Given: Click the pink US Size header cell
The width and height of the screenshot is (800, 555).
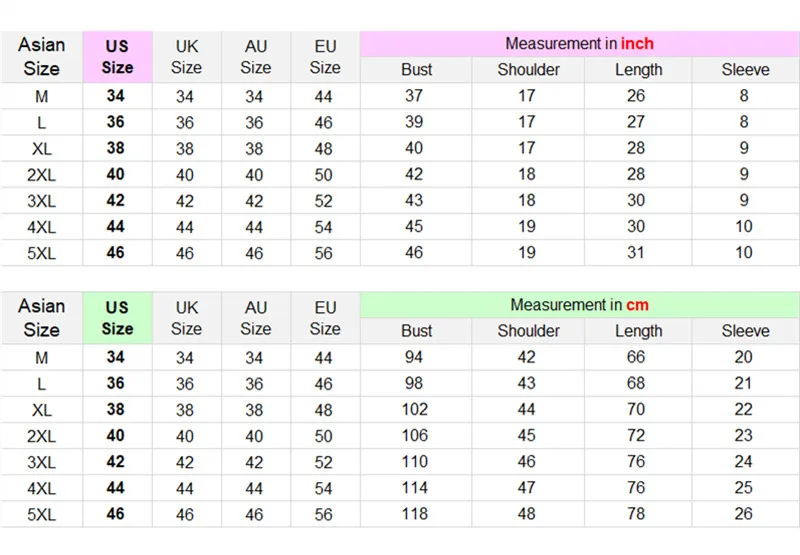Looking at the screenshot, I should pos(117,57).
